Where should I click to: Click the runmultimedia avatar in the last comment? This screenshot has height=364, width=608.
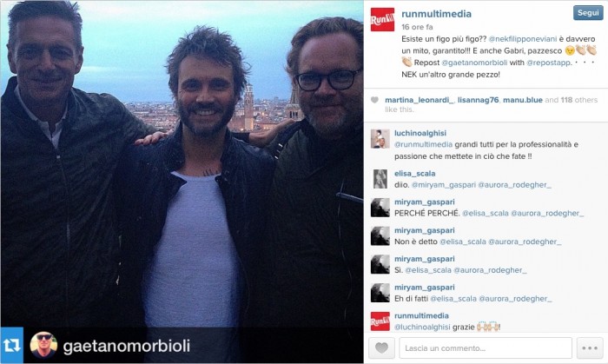380,321
